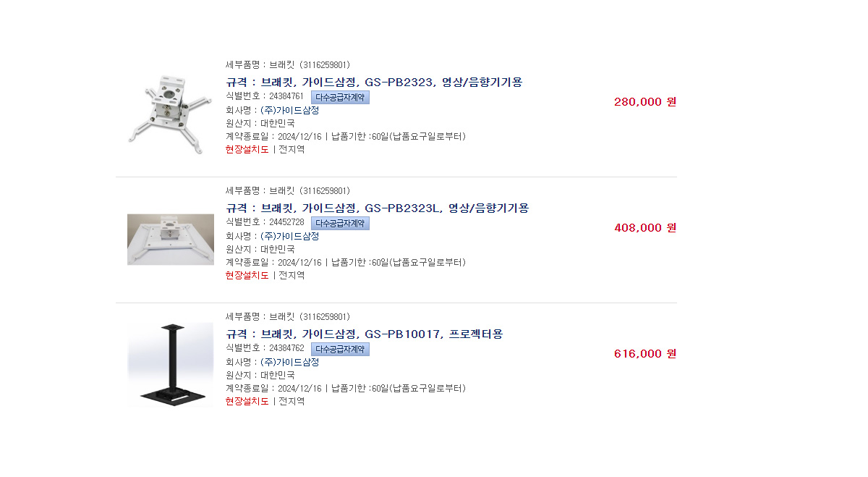Screen dimensions: 868x477
Task: Click 현장설치도 link under GS-PB2323L
Action: click(x=247, y=275)
